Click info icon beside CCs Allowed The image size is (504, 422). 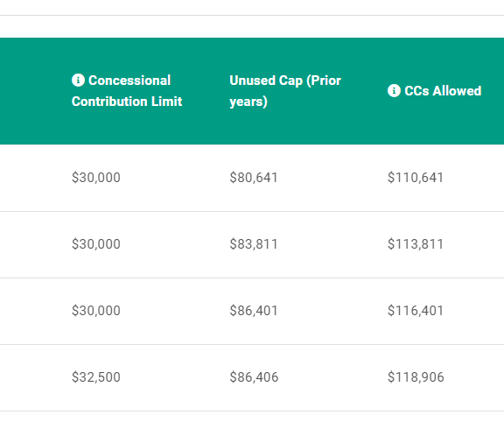pyautogui.click(x=394, y=91)
